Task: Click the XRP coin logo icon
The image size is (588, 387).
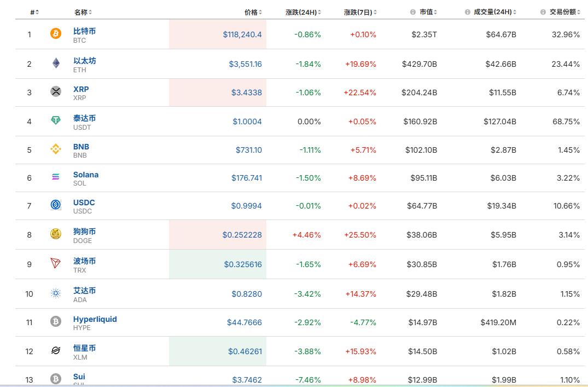Action: tap(55, 91)
